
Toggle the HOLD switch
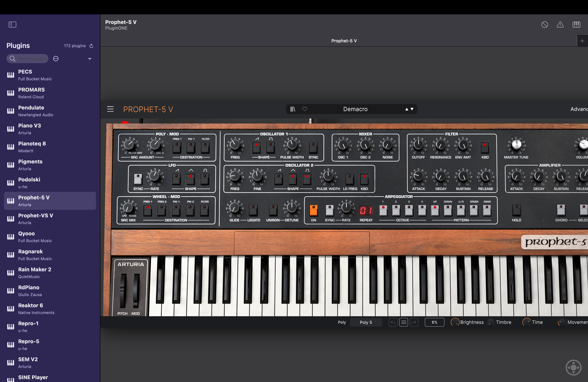516,210
